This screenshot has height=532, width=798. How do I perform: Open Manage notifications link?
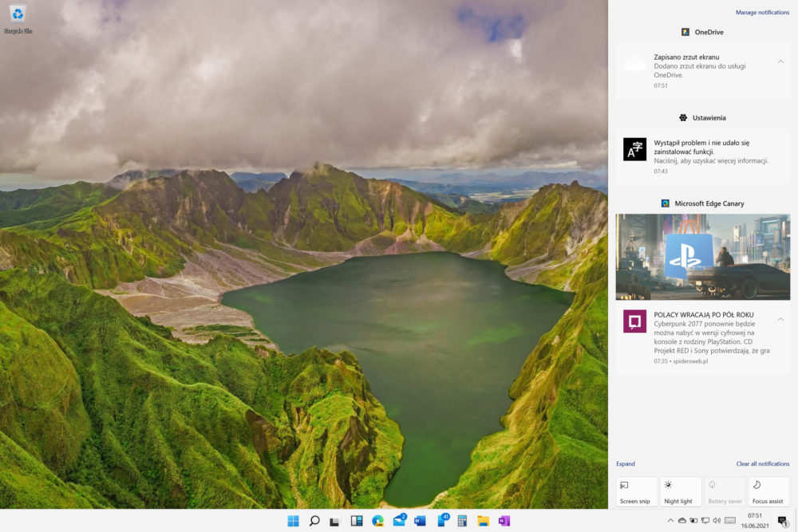click(762, 12)
